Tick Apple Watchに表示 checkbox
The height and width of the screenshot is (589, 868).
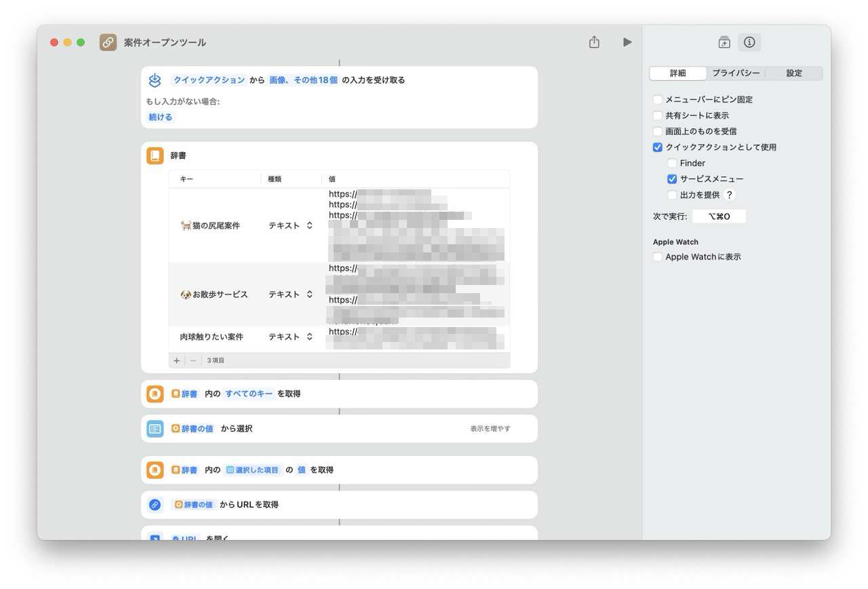[x=657, y=257]
